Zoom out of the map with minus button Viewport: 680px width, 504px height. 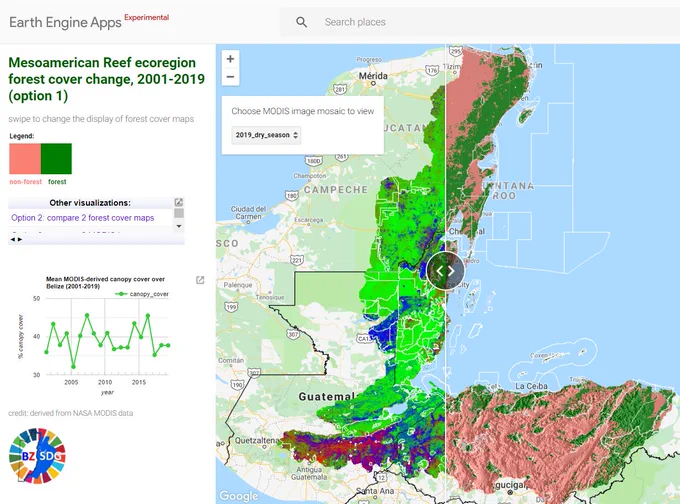coord(230,77)
